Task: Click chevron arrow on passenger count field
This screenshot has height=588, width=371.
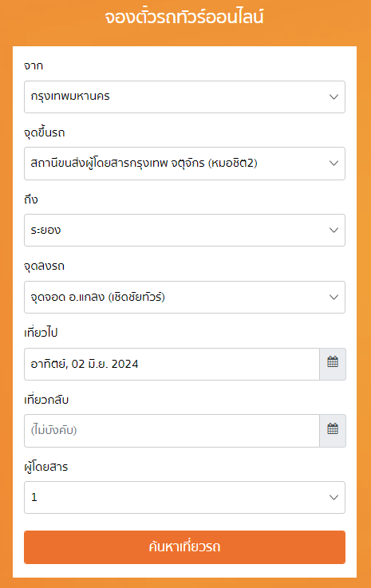Action: pos(334,497)
